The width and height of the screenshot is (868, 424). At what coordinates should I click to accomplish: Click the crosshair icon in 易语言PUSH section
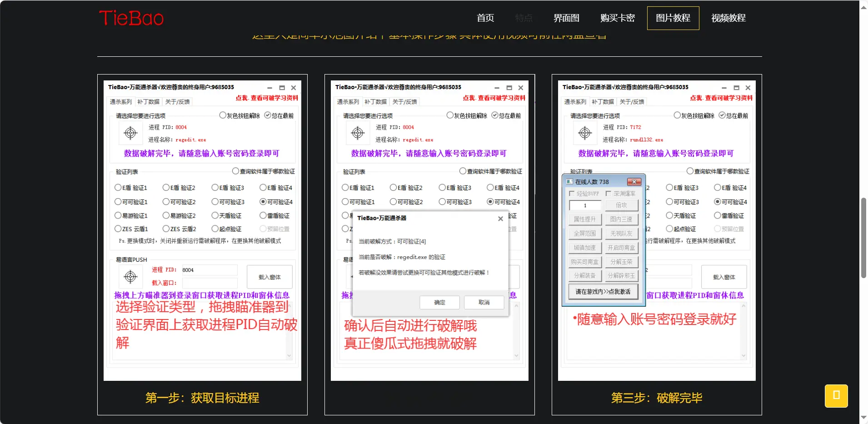click(x=130, y=276)
